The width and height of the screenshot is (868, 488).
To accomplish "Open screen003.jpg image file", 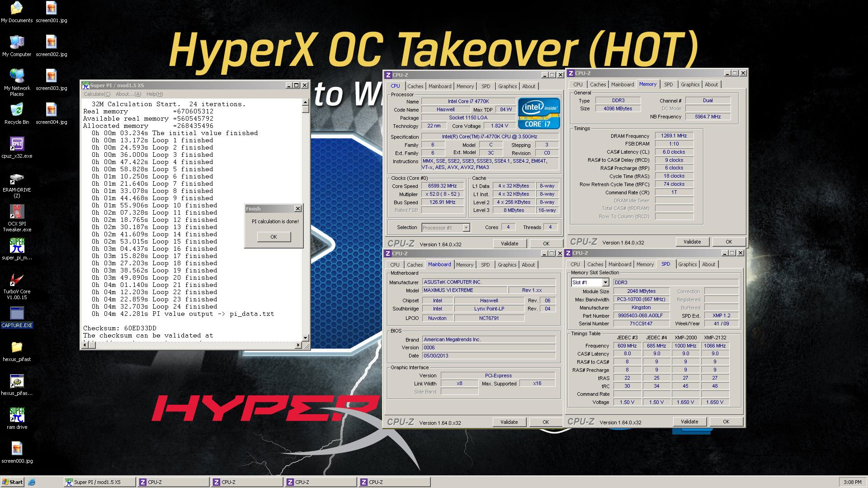I will pos(52,80).
